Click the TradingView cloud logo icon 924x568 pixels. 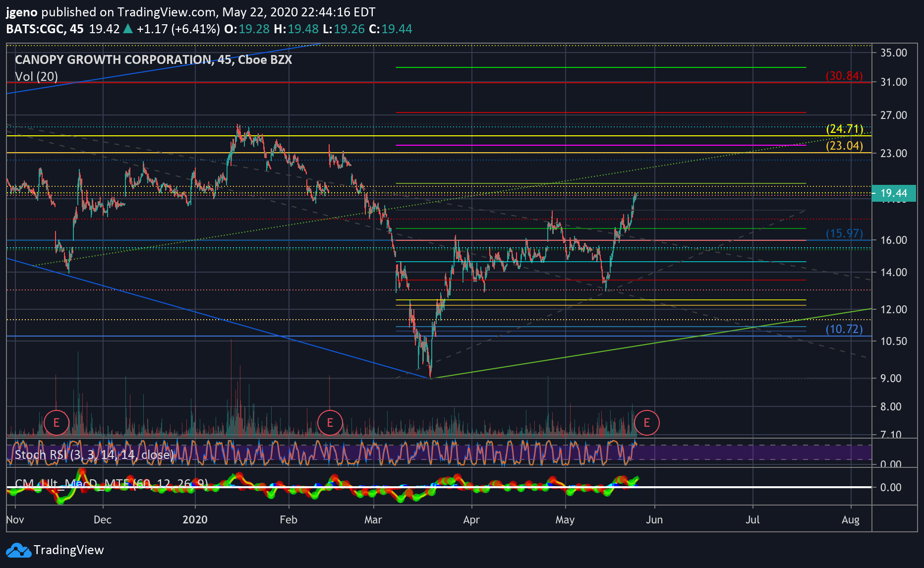tap(18, 550)
